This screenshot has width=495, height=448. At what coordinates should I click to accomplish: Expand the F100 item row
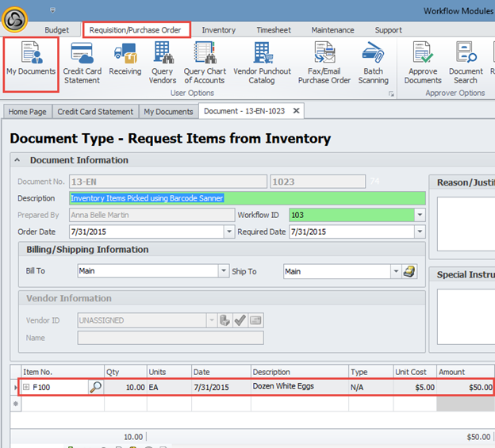click(26, 387)
